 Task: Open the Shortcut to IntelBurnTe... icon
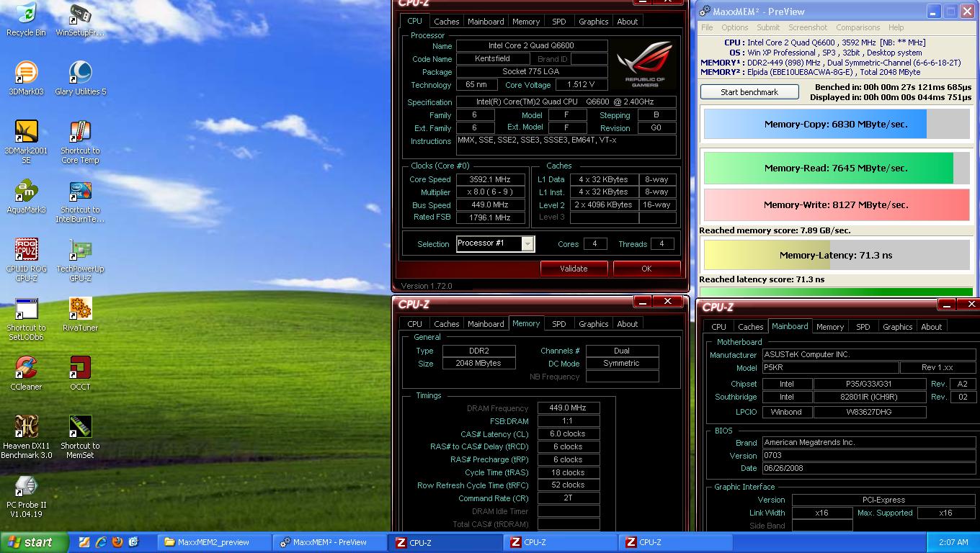click(x=80, y=201)
